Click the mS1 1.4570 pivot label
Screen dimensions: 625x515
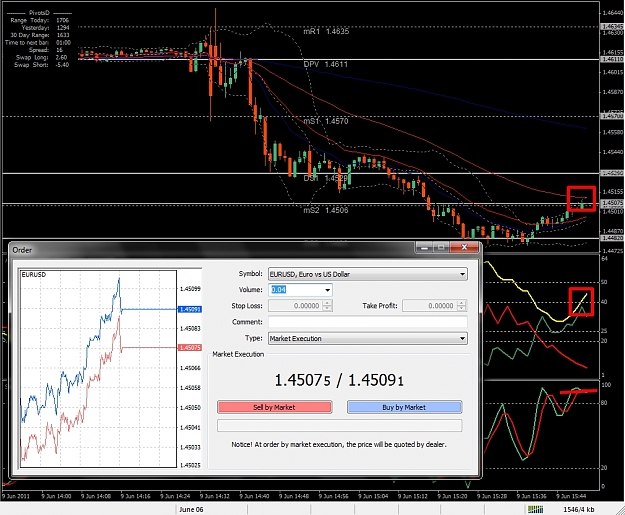pyautogui.click(x=326, y=121)
